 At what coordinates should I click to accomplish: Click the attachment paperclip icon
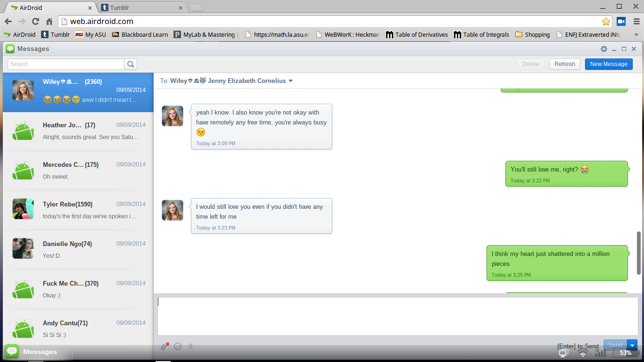(x=164, y=346)
